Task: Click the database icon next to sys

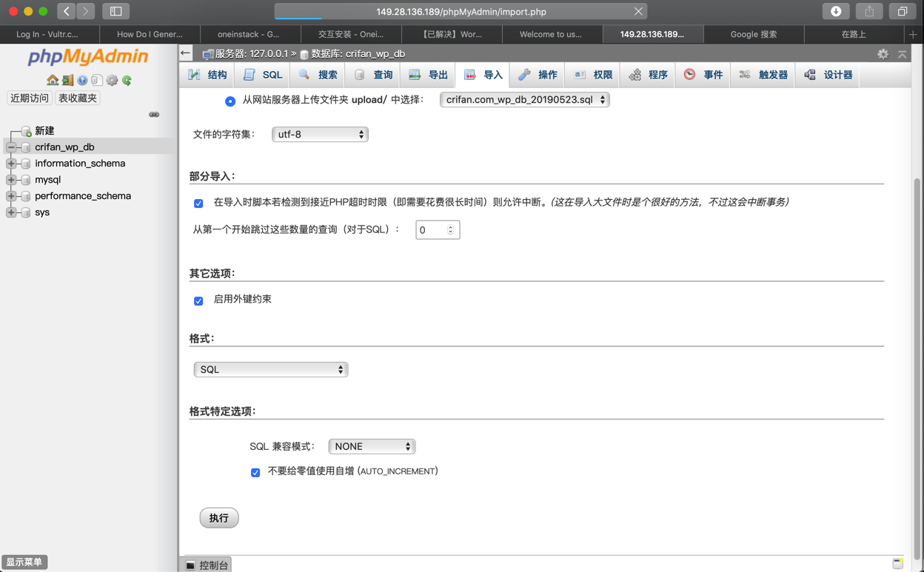Action: click(26, 212)
